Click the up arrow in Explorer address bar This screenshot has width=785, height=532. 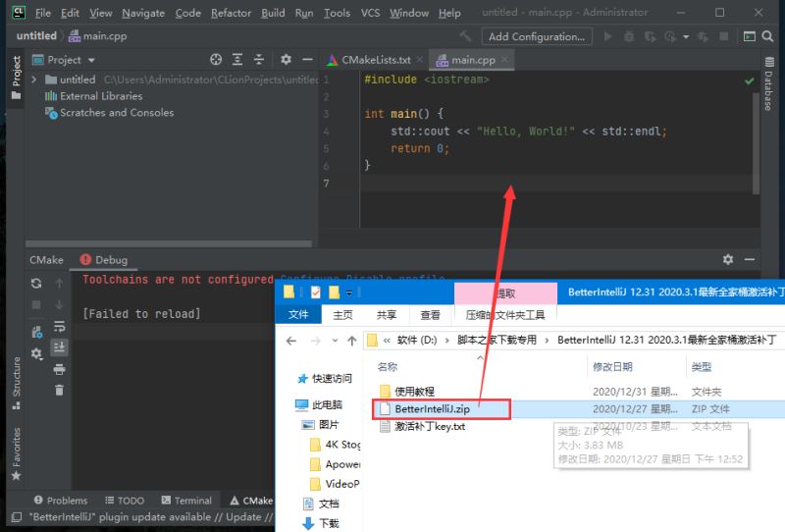[352, 341]
